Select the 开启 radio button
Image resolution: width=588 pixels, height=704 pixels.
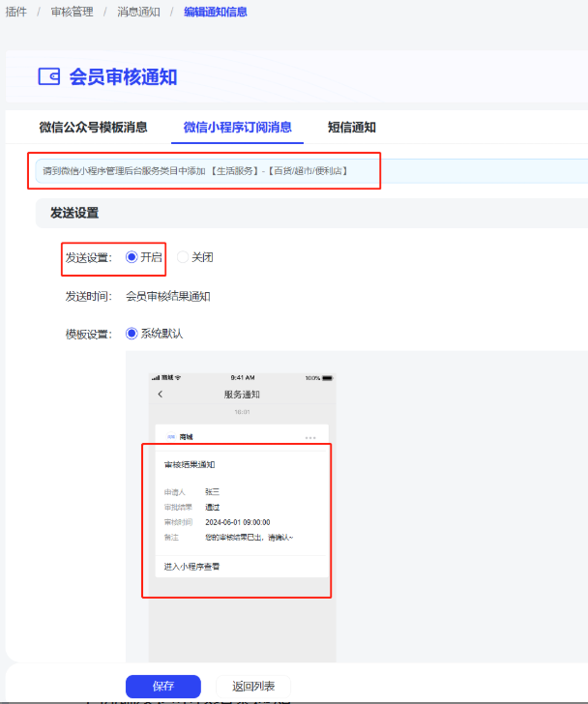click(x=132, y=257)
